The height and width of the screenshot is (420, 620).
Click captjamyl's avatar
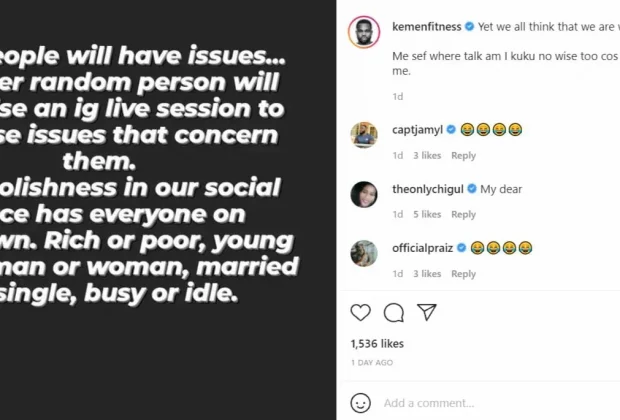coord(364,135)
